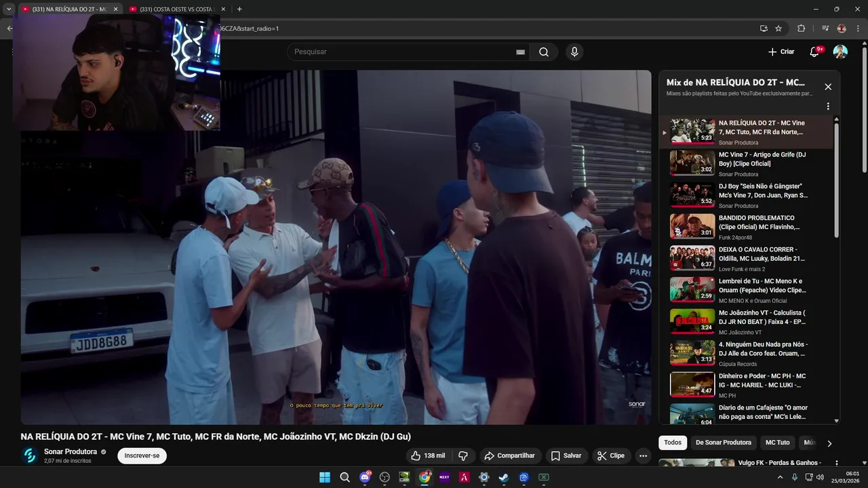This screenshot has height=488, width=868.
Task: Open the tab search dropdown arrow
Action: coord(9,9)
